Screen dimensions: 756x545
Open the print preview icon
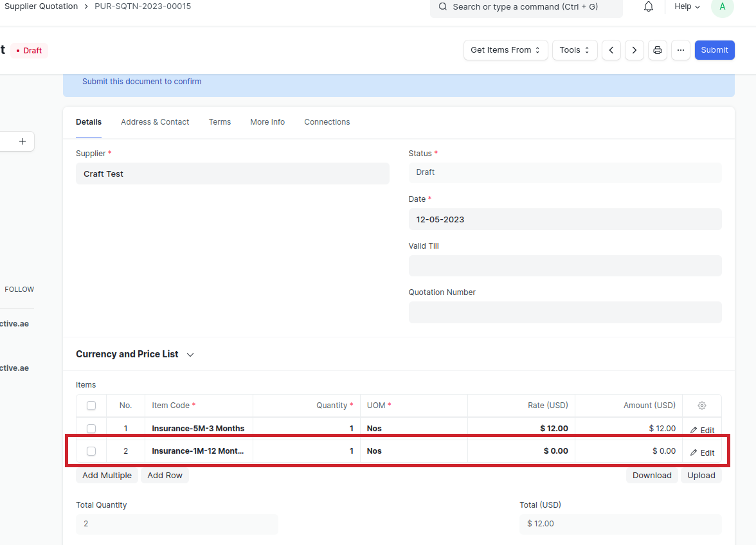coord(657,49)
